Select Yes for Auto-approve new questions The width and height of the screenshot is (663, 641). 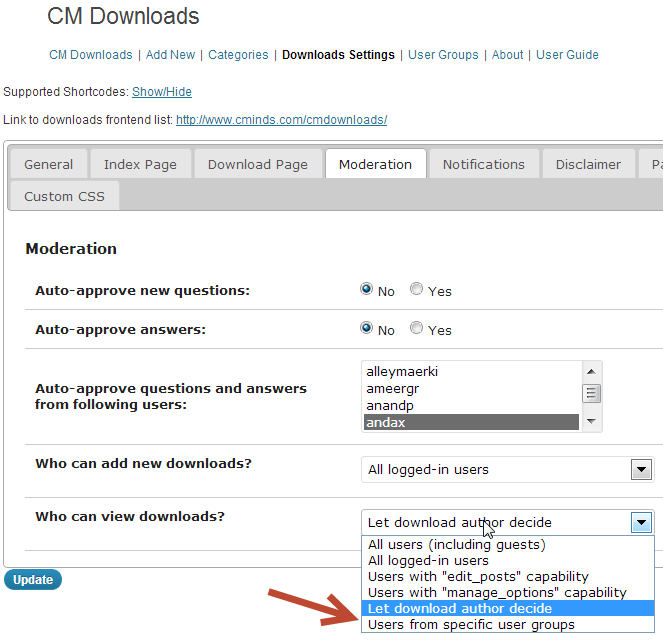click(416, 291)
